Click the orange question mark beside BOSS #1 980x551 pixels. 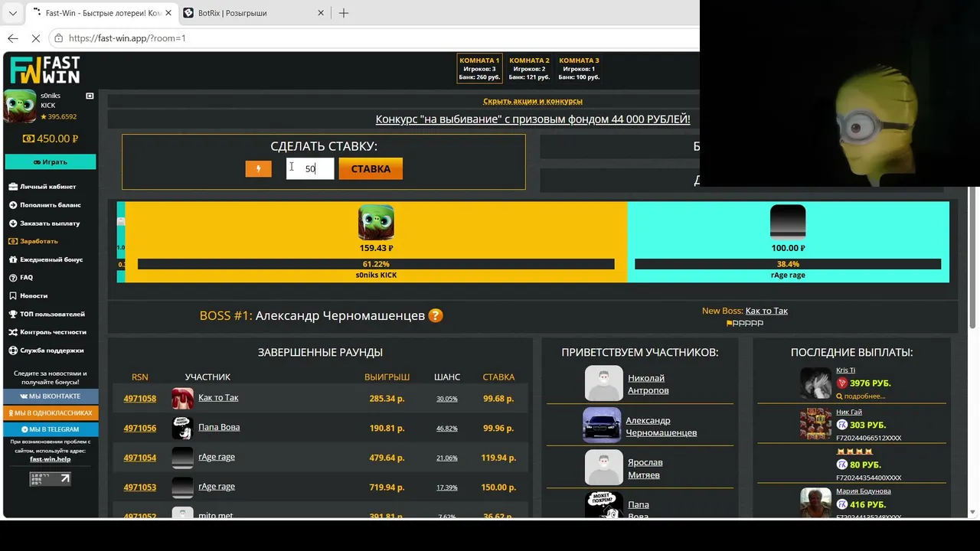click(x=436, y=315)
